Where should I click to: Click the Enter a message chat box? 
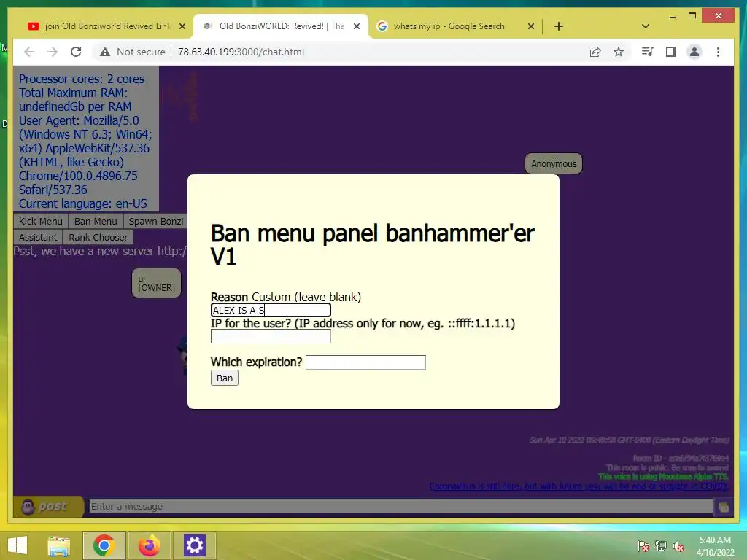coord(401,506)
